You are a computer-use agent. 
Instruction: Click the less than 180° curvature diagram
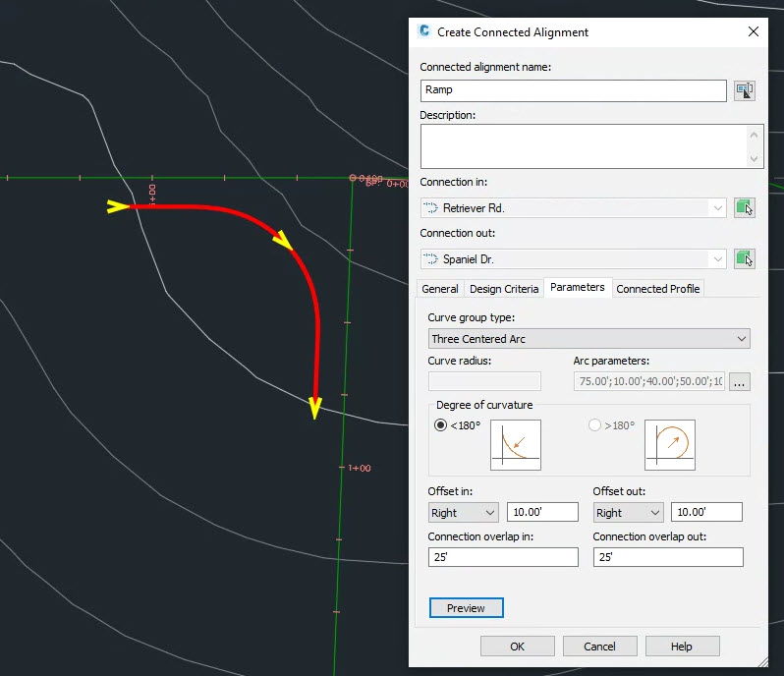[516, 445]
